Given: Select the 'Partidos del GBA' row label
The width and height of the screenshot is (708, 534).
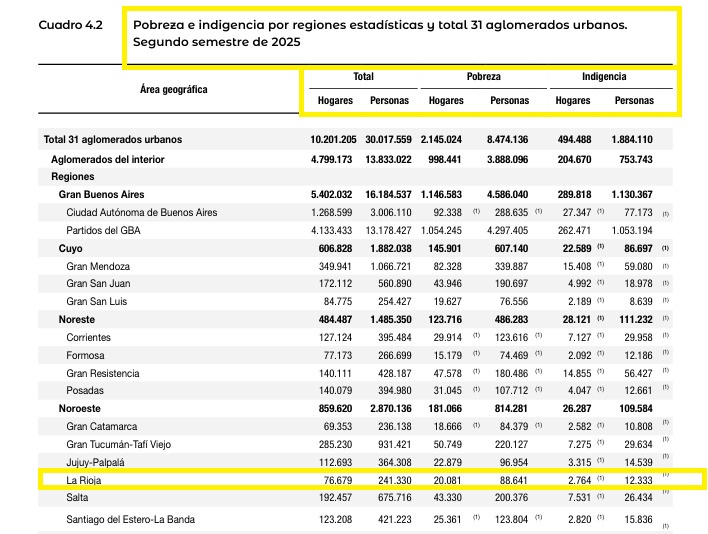Looking at the screenshot, I should [x=103, y=230].
